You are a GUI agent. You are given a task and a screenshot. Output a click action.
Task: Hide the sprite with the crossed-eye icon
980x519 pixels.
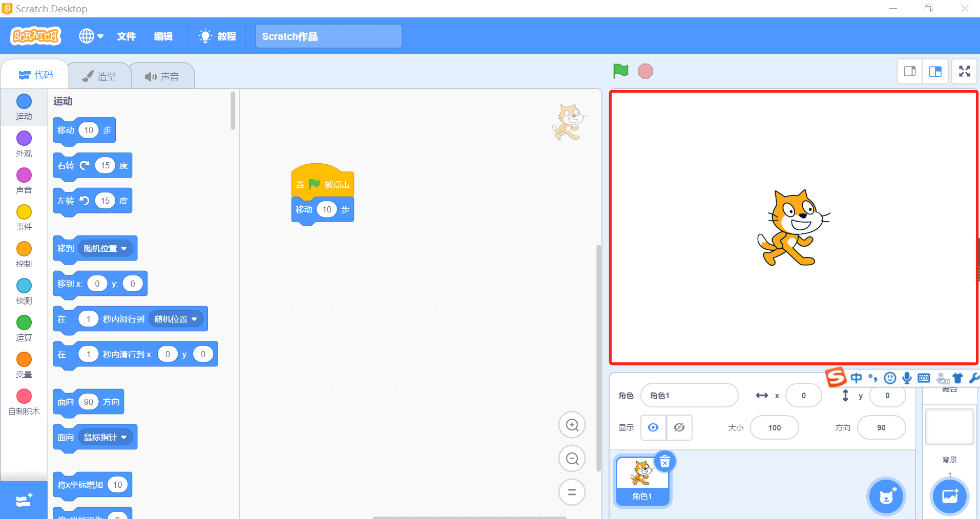click(679, 427)
